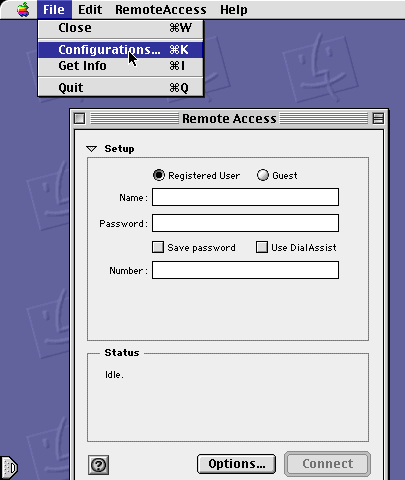Screen dimensions: 405x480
Task: Select the Registered User radio button
Action: coord(159,175)
